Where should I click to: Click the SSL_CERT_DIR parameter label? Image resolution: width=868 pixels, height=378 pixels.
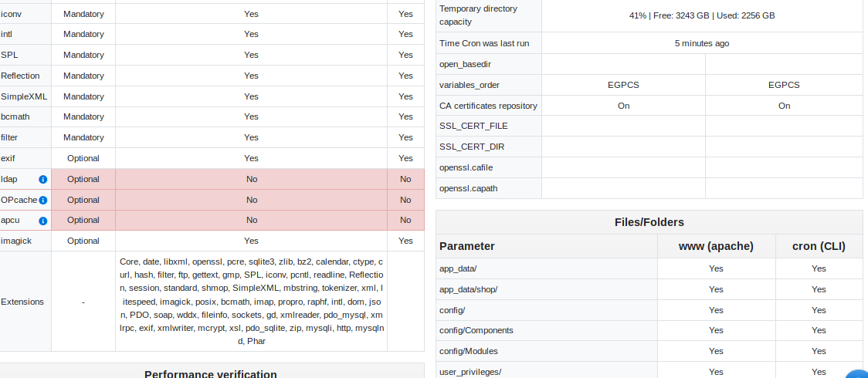[472, 147]
